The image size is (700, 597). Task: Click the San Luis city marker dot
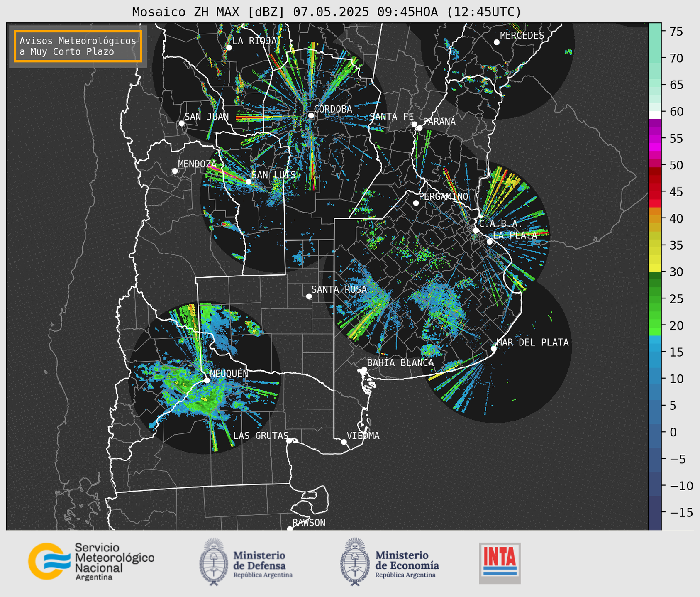pyautogui.click(x=248, y=181)
